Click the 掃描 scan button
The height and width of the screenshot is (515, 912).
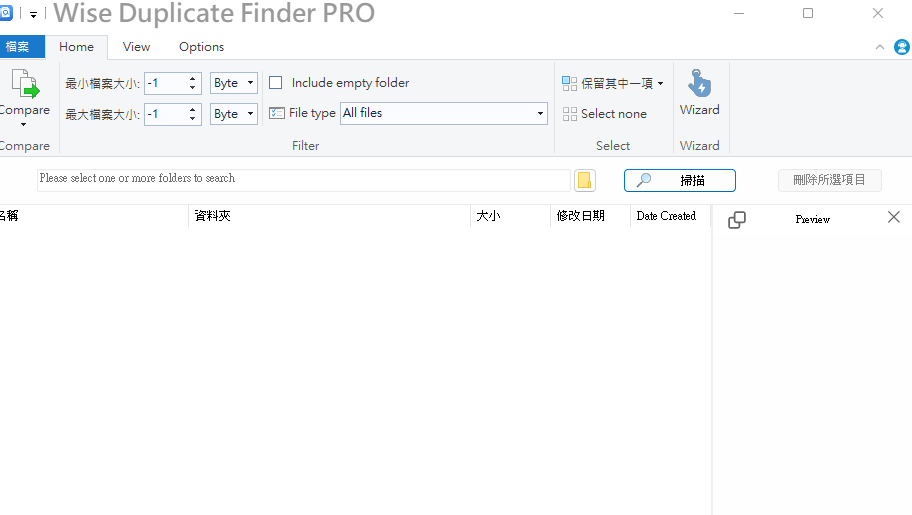coord(679,180)
